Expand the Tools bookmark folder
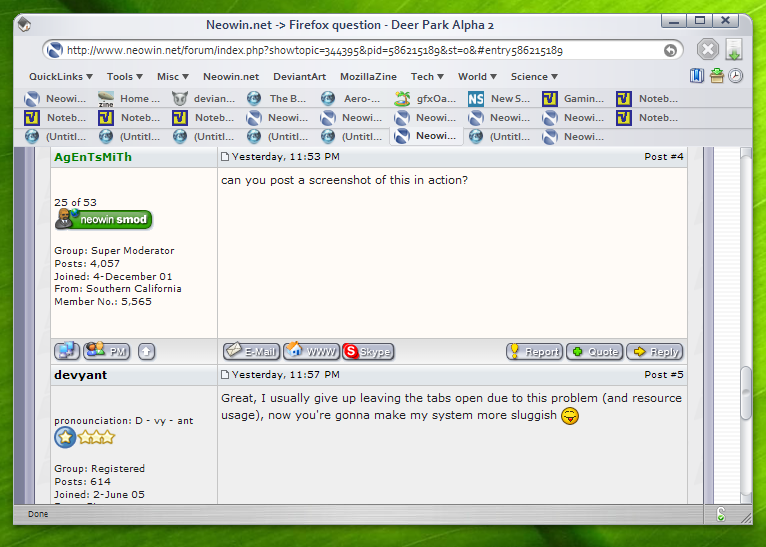The image size is (766, 547). pyautogui.click(x=125, y=77)
